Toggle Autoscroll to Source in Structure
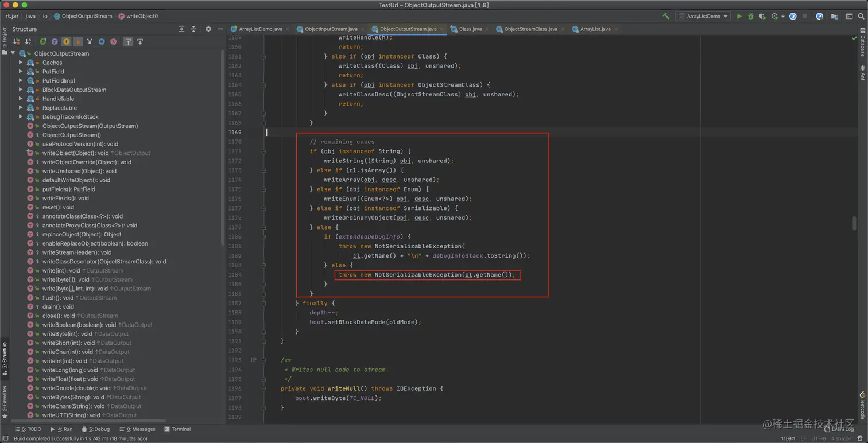The width and height of the screenshot is (868, 443). pos(128,42)
